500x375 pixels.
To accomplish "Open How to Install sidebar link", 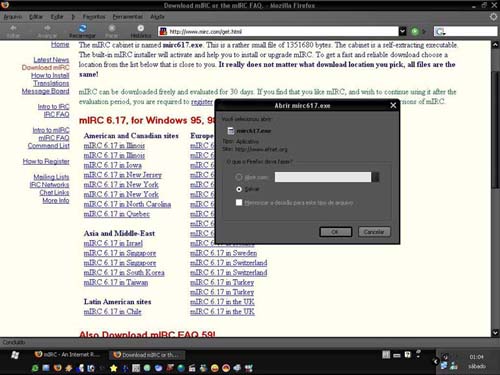I will click(50, 75).
